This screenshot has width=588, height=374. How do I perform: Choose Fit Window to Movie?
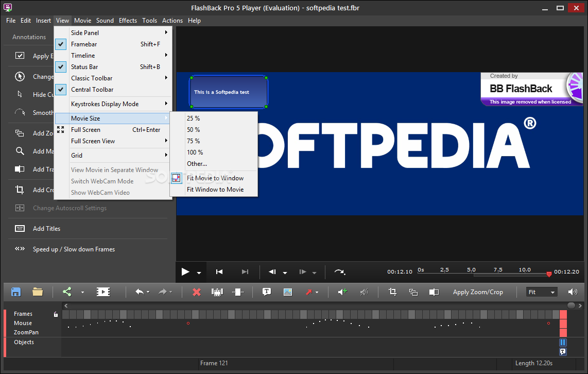click(x=215, y=190)
